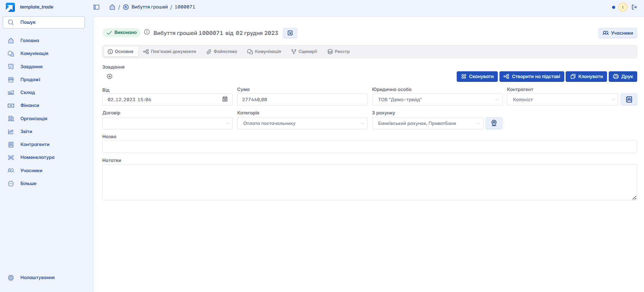
Task: Click the Комунікація chat icon in sidebar
Action: click(11, 54)
